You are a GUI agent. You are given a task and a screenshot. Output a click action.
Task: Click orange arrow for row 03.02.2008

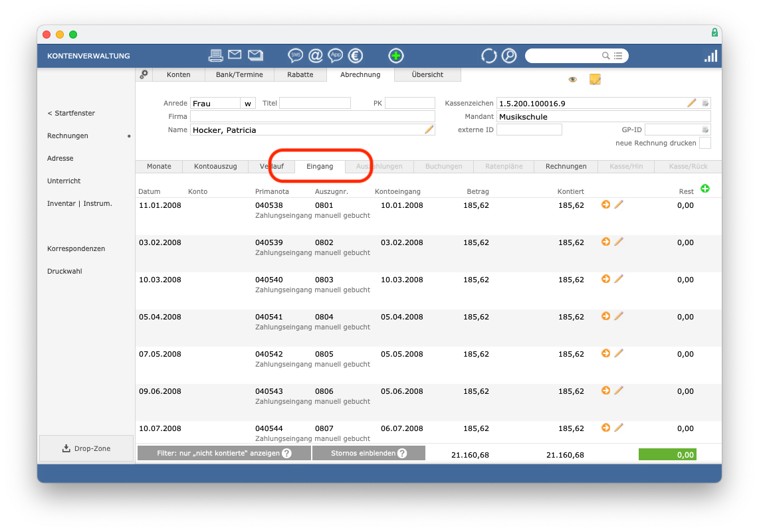(605, 242)
